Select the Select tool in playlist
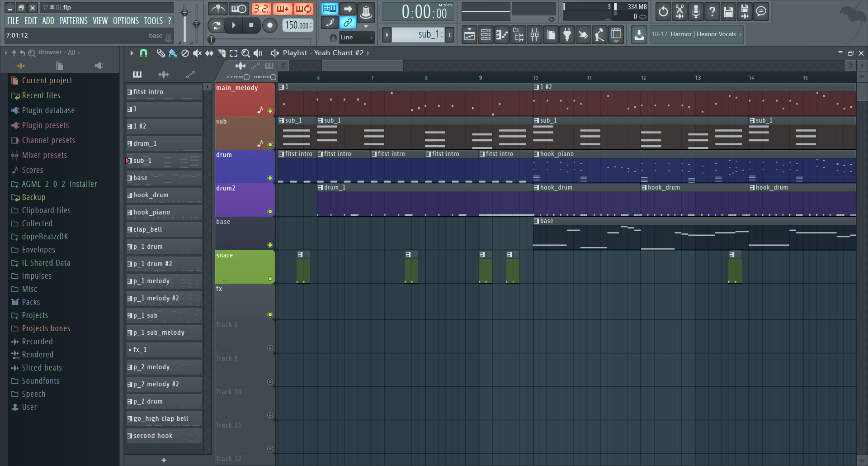 pyautogui.click(x=234, y=53)
